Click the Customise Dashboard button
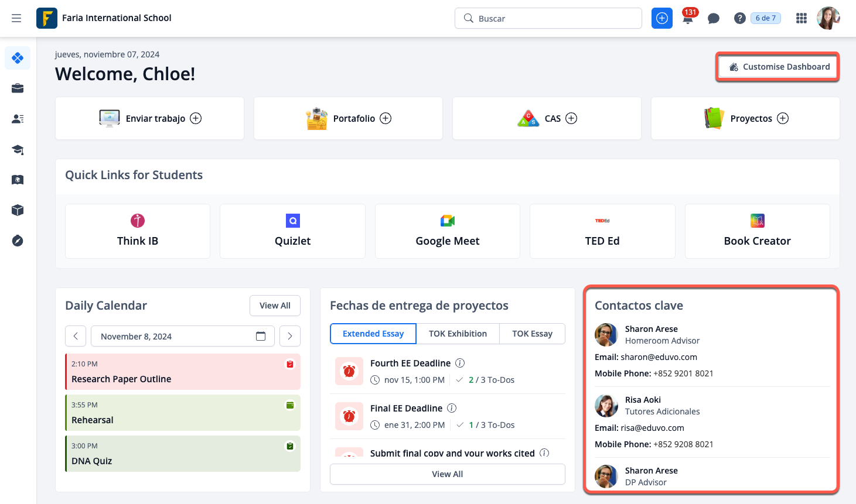Viewport: 856px width, 504px height. 778,67
